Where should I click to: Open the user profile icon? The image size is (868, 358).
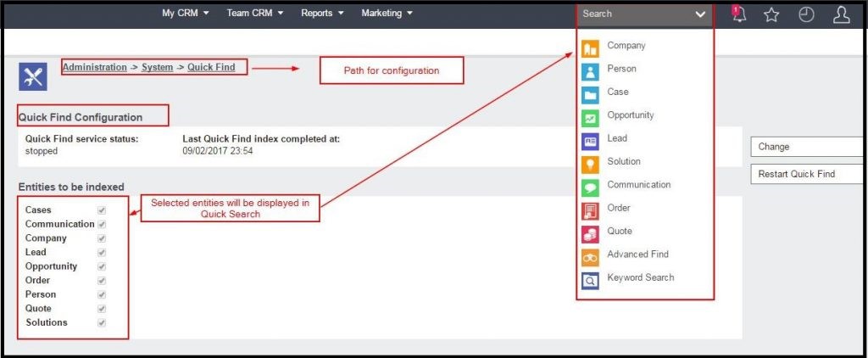point(842,15)
